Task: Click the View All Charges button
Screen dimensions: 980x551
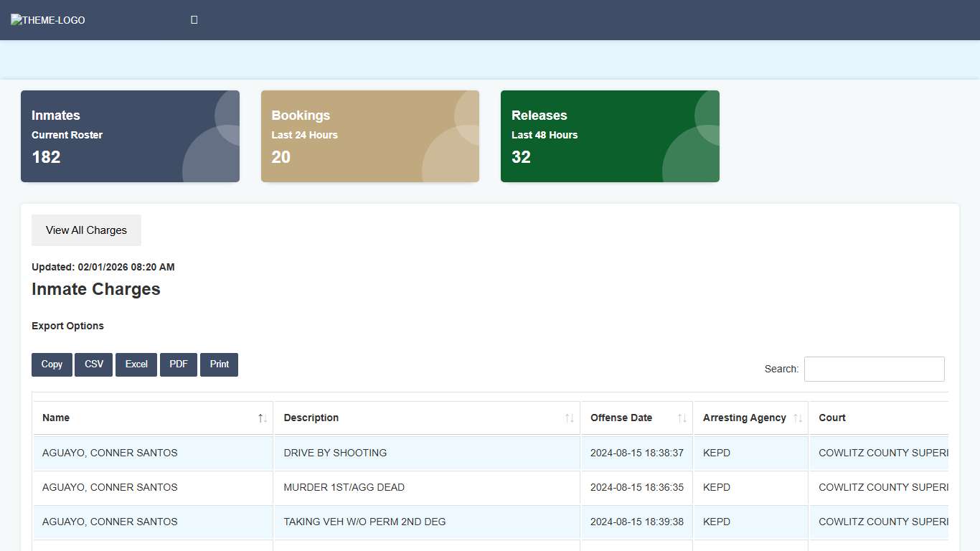Action: point(86,230)
